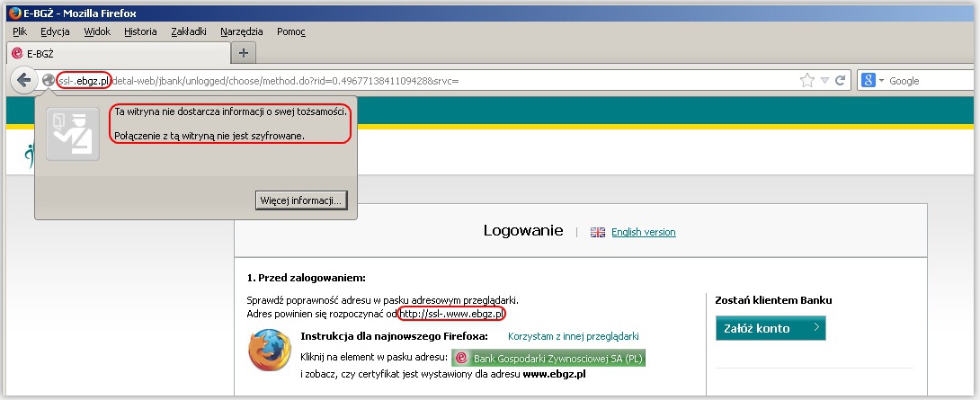Viewport: 980px width, 400px height.
Task: Click the Więcej informacji button
Action: click(x=301, y=200)
